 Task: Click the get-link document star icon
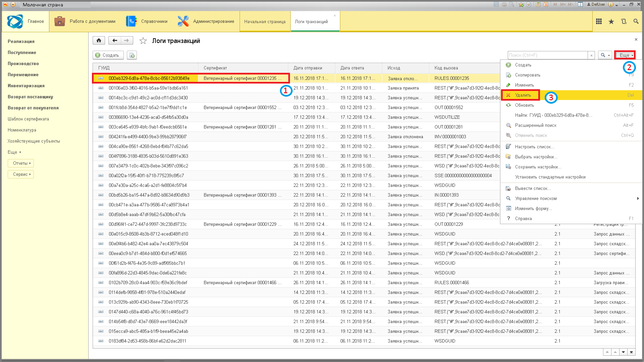[x=529, y=4]
